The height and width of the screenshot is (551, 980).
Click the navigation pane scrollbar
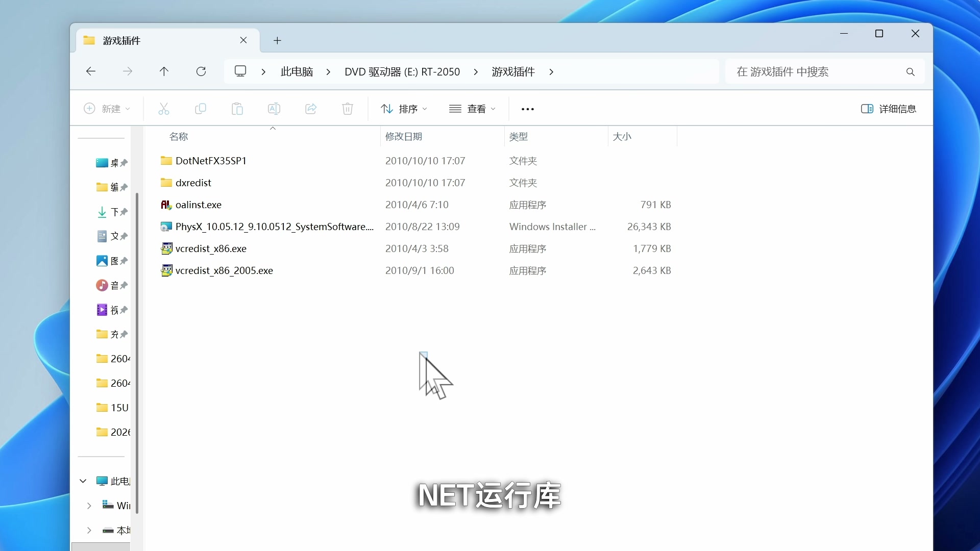tap(137, 352)
